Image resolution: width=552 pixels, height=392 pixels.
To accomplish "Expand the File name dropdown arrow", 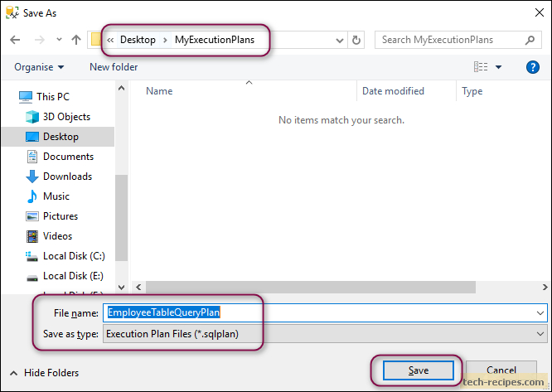I will click(540, 312).
